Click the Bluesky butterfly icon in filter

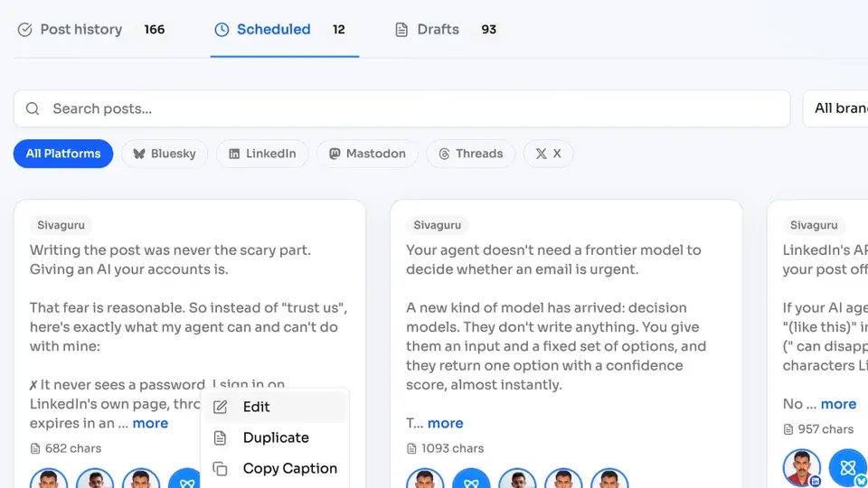coord(139,154)
